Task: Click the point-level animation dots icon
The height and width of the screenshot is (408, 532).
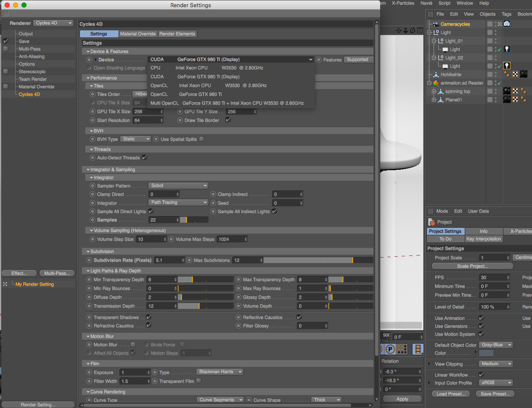Action: (x=402, y=349)
